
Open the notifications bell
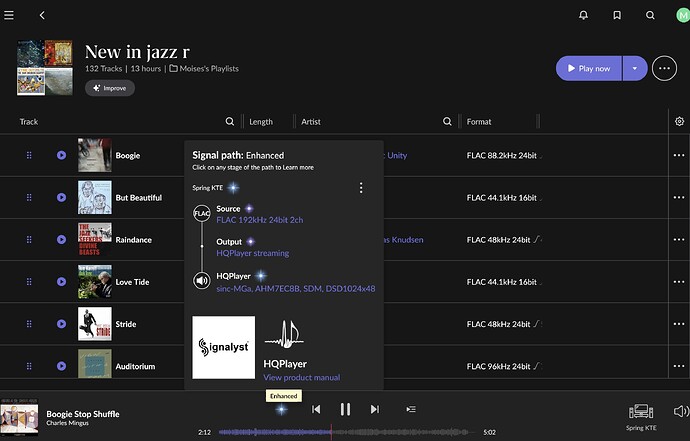click(x=584, y=15)
